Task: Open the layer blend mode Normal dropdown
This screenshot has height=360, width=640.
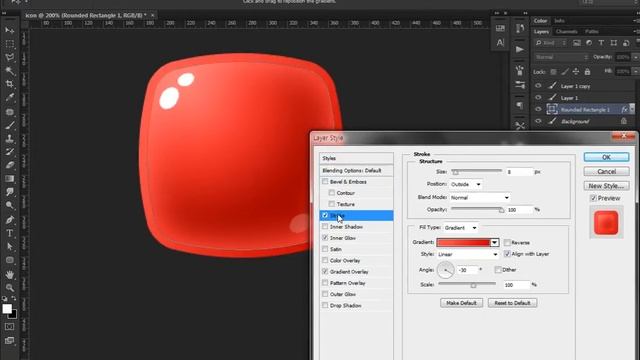Action: tap(562, 57)
